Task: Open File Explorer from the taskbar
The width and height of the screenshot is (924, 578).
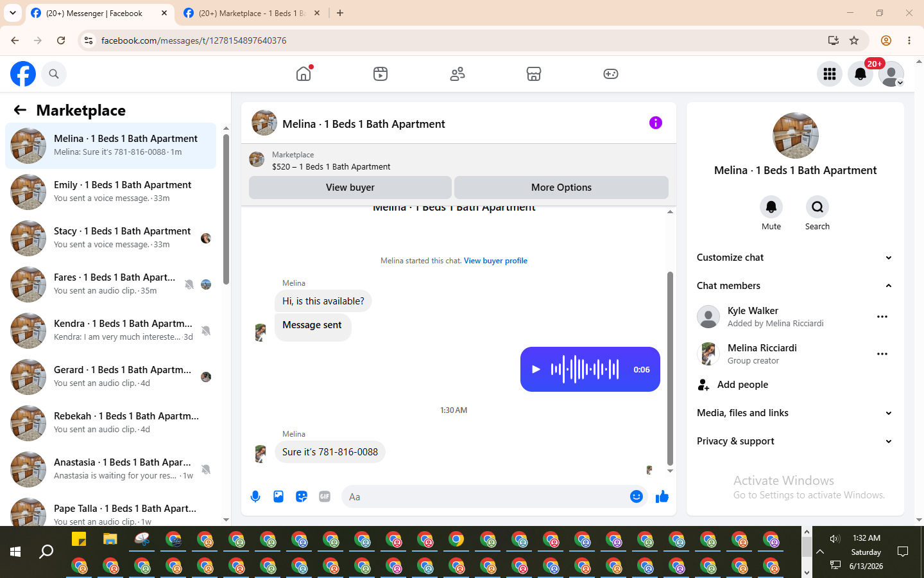Action: (110, 539)
